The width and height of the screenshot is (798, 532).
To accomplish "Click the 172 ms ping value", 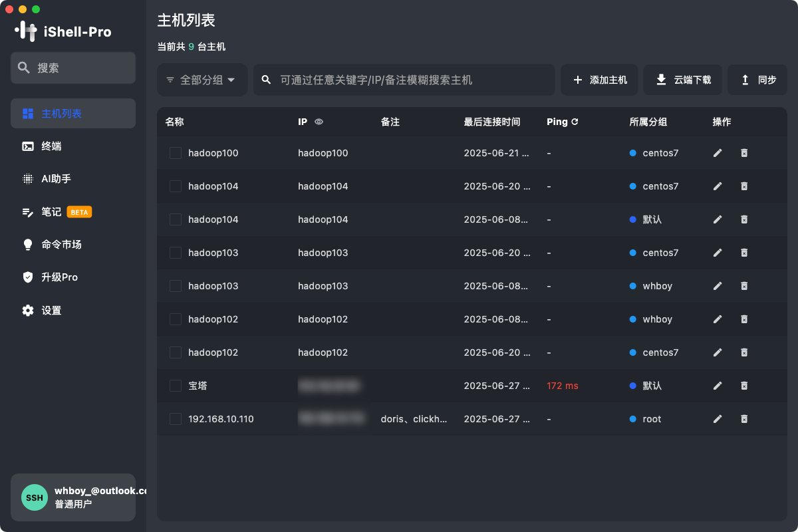I will coord(562,386).
